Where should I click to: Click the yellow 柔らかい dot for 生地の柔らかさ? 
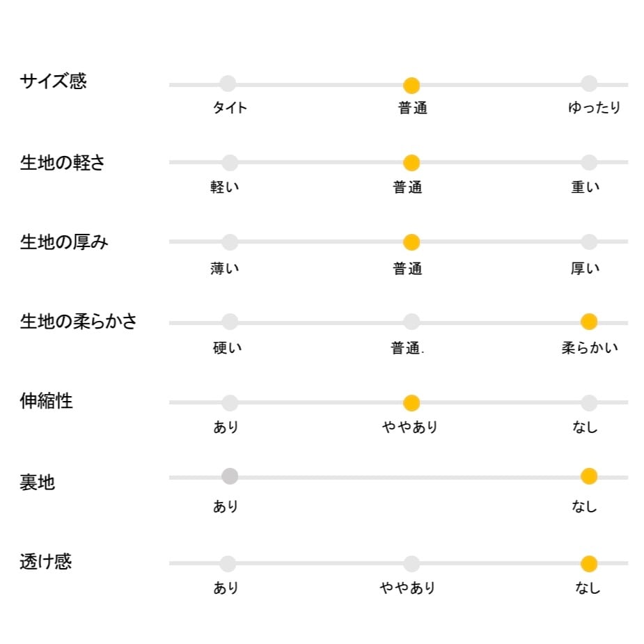[589, 322]
